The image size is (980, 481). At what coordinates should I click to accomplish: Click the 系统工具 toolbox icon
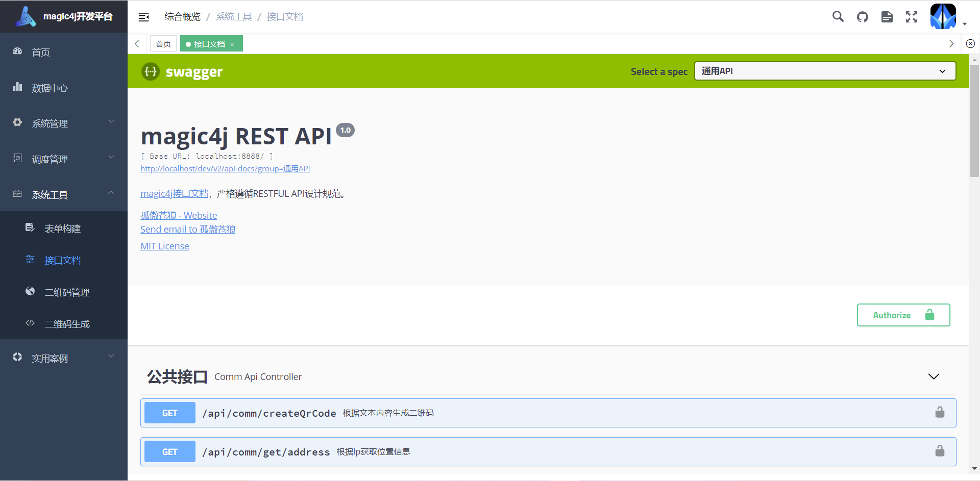[x=17, y=194]
